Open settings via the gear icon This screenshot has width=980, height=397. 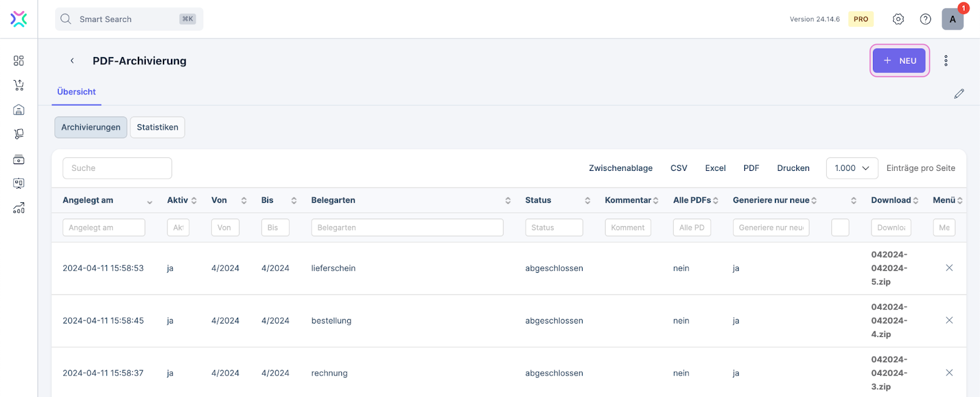pos(898,19)
